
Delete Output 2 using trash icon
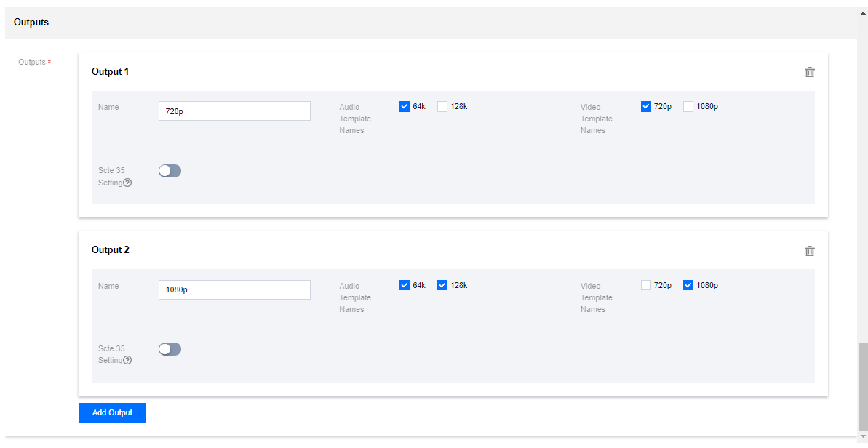click(809, 251)
